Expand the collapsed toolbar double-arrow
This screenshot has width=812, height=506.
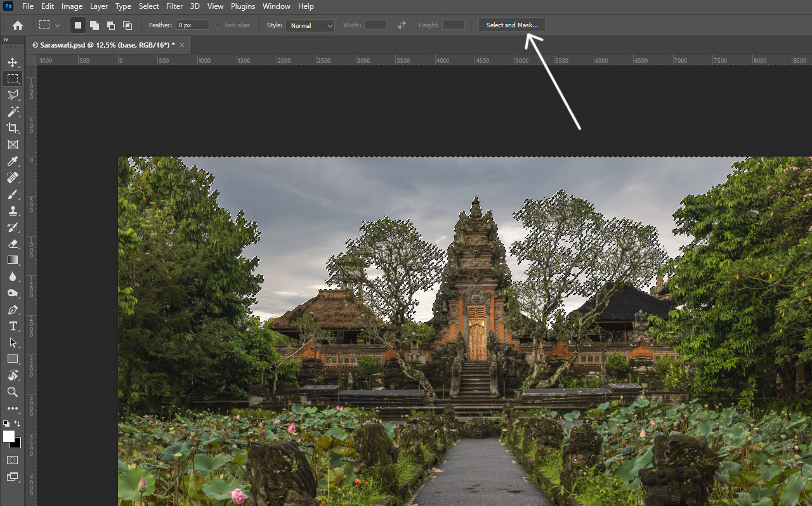[x=6, y=39]
